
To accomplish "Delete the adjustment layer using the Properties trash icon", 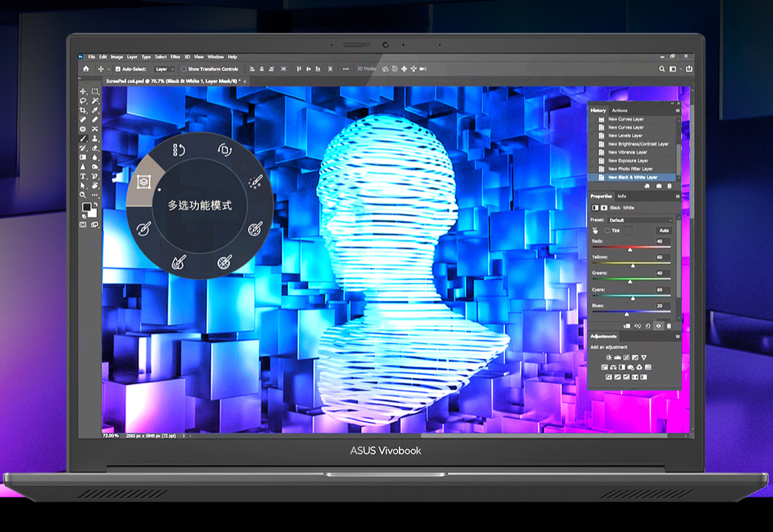I will pos(668,326).
